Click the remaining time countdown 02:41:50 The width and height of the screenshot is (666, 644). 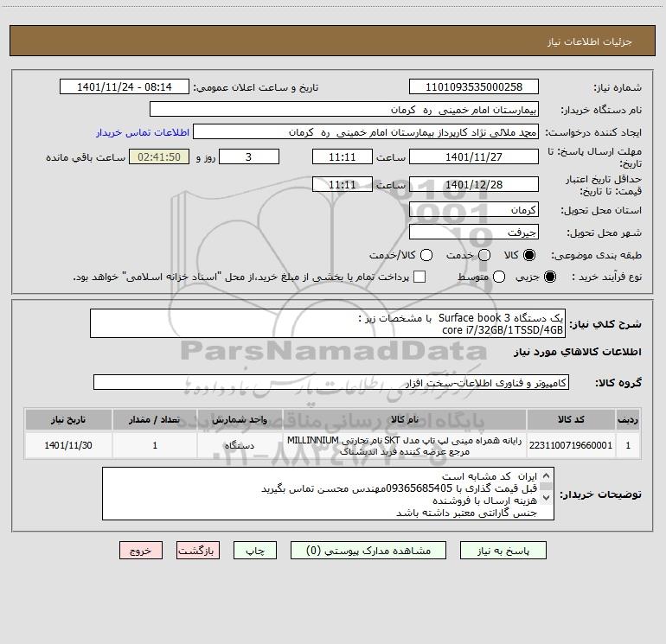tap(159, 156)
